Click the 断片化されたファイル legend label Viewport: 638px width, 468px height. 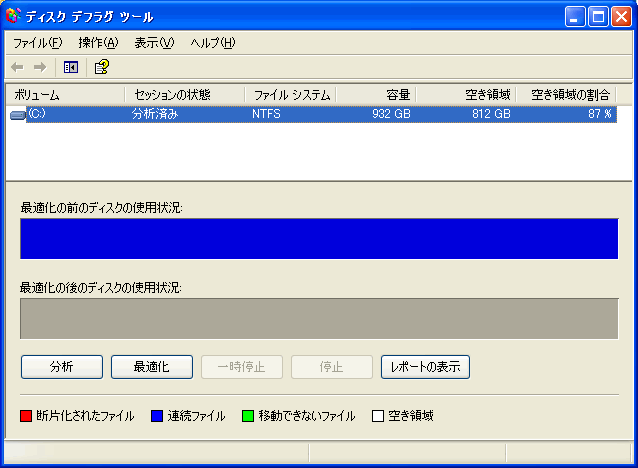[x=85, y=416]
